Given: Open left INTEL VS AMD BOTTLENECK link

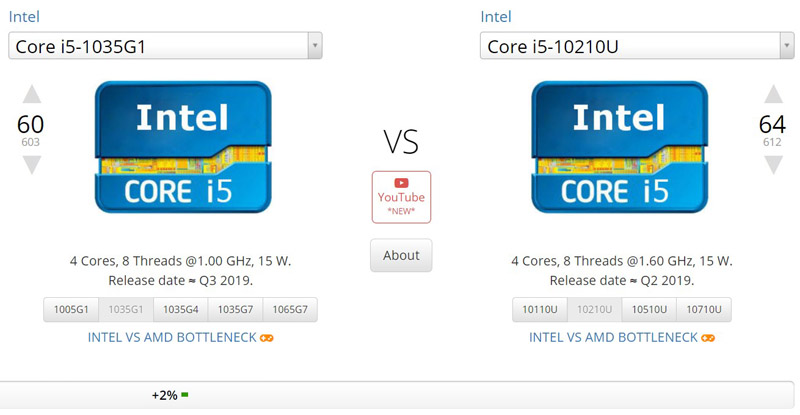Looking at the screenshot, I should click(172, 337).
